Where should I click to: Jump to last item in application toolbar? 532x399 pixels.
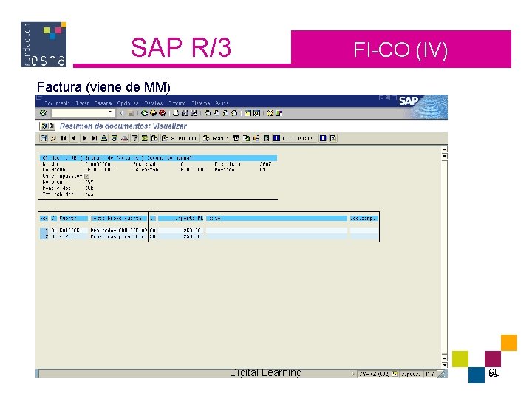95,138
